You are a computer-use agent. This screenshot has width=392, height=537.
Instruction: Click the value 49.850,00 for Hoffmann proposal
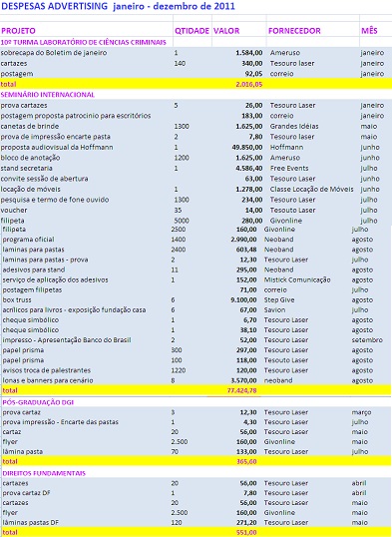[x=247, y=148]
